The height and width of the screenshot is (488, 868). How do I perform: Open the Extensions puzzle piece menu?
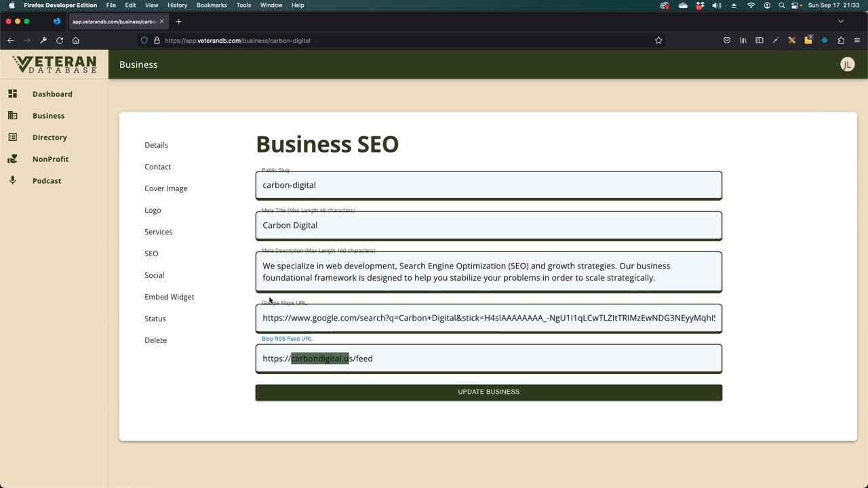[x=841, y=41]
